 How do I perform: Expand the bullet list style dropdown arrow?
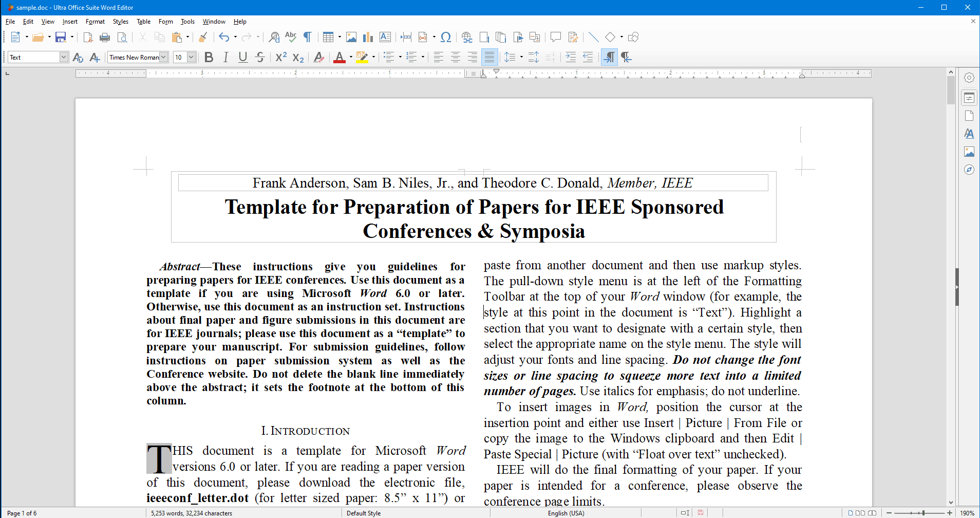click(x=400, y=57)
